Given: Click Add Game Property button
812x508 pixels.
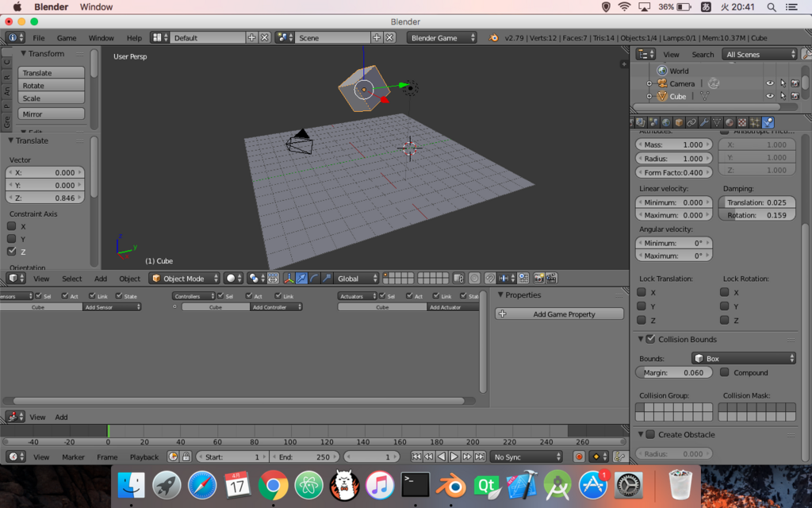Looking at the screenshot, I should [559, 314].
